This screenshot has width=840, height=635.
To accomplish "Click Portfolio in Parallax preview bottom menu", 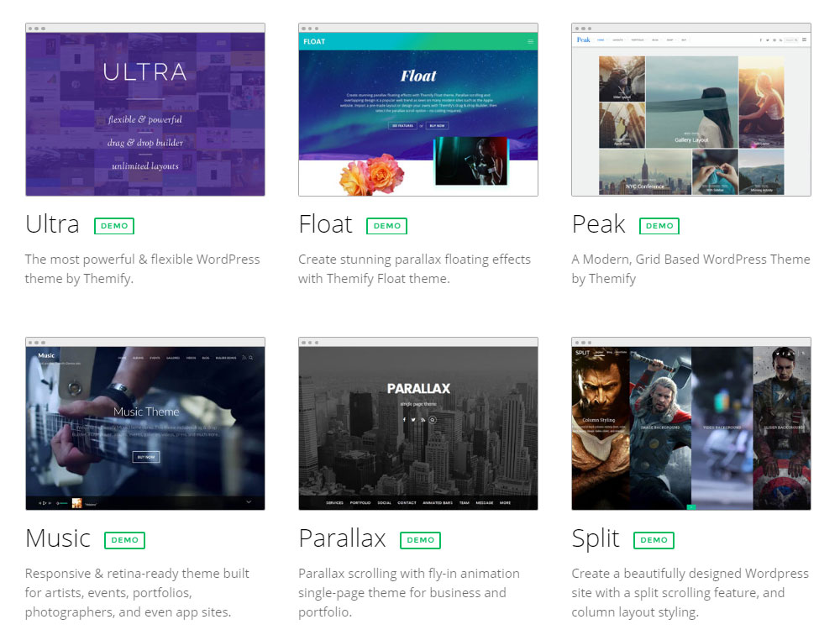I will (360, 502).
